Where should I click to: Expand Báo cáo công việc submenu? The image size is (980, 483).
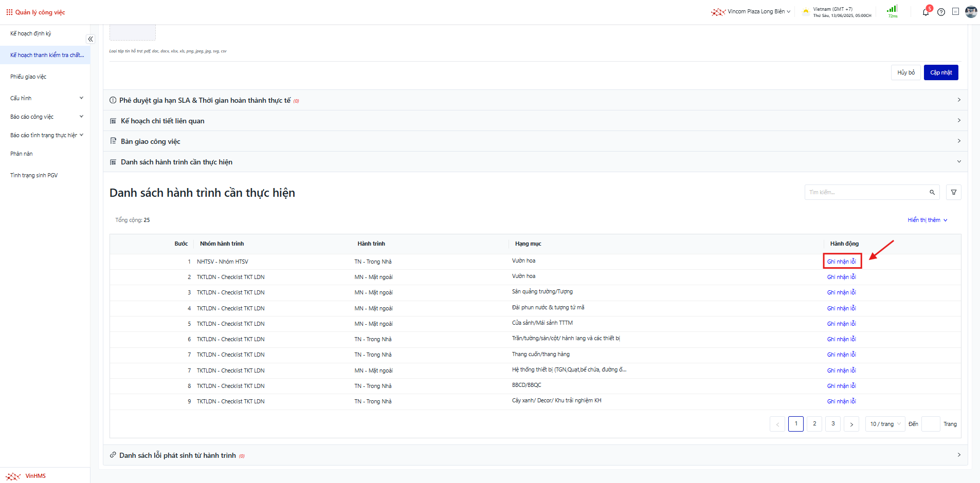pos(45,117)
